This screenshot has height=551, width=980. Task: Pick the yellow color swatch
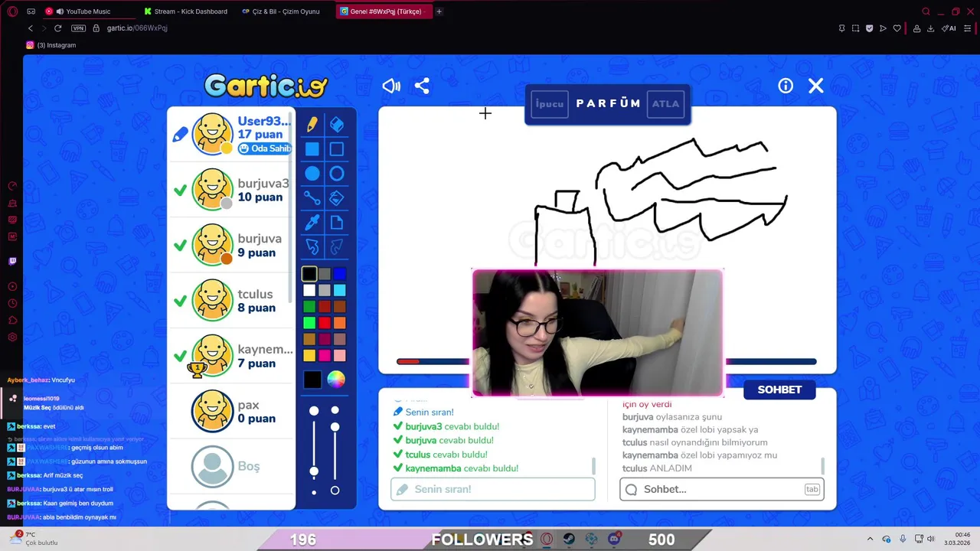click(309, 355)
